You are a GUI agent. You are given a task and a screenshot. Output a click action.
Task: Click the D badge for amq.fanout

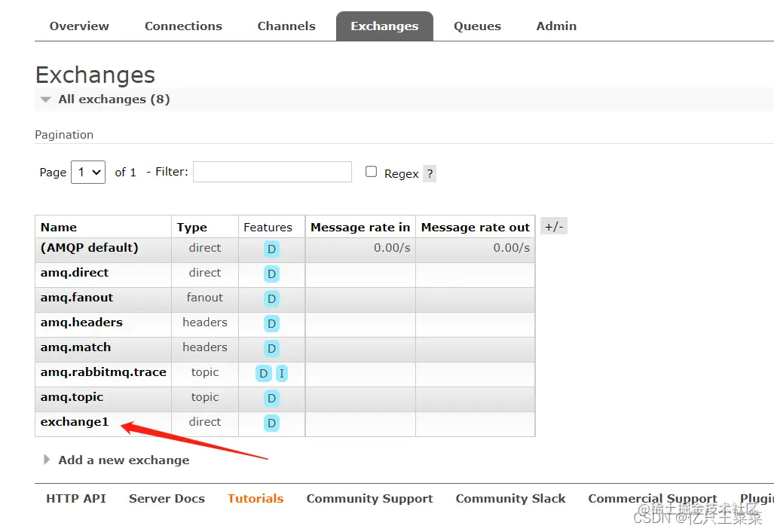[x=271, y=298]
